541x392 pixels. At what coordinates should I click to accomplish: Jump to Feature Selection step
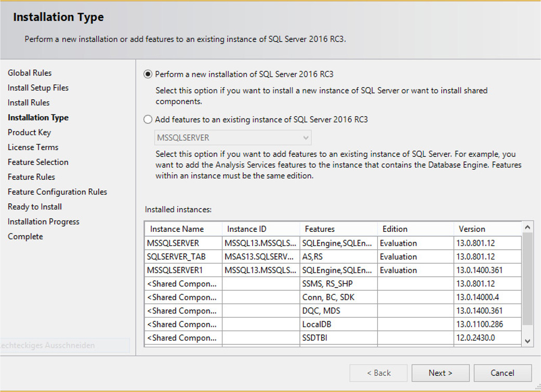coord(38,162)
